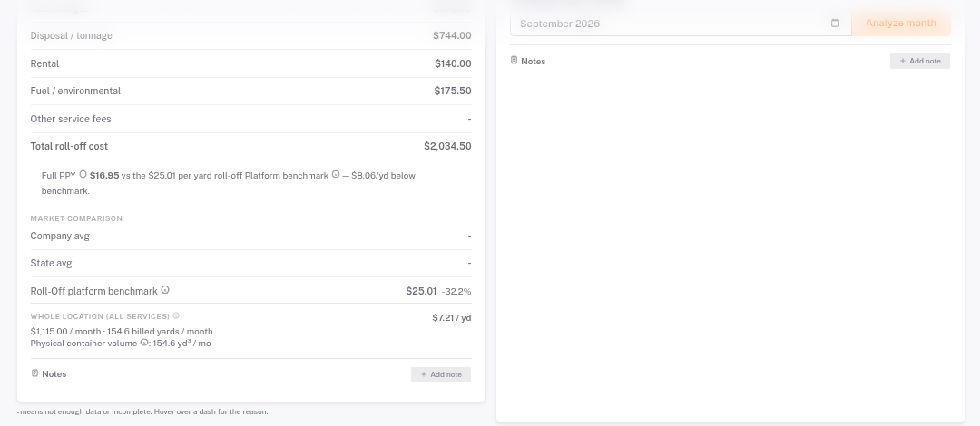The image size is (980, 426).
Task: Click the Rental row label
Action: (x=44, y=63)
